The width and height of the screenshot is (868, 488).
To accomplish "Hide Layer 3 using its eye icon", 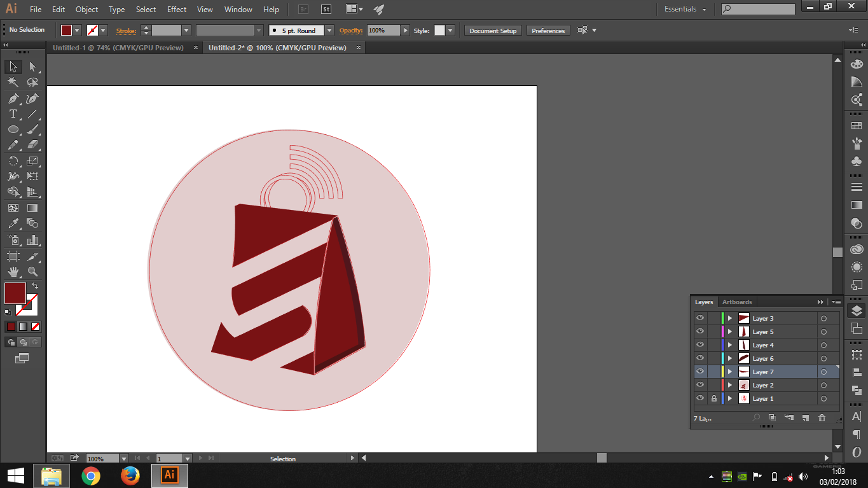I will click(x=700, y=318).
